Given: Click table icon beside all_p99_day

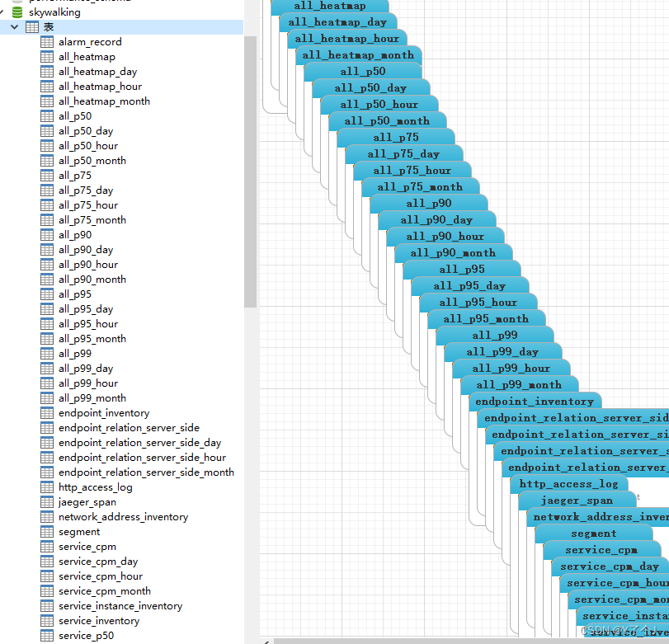Looking at the screenshot, I should pos(47,369).
